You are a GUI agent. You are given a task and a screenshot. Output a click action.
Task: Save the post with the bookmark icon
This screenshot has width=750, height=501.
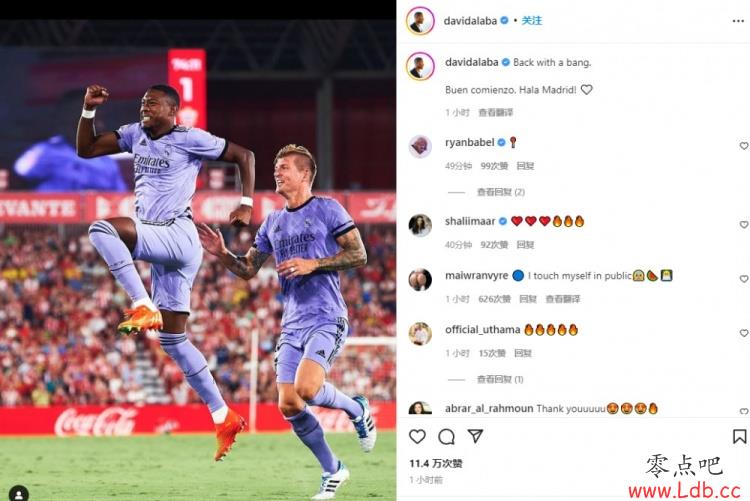click(739, 436)
